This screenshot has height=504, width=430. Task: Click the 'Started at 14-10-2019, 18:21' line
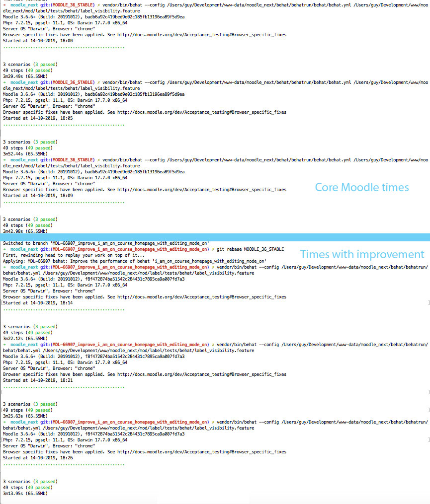pyautogui.click(x=38, y=380)
